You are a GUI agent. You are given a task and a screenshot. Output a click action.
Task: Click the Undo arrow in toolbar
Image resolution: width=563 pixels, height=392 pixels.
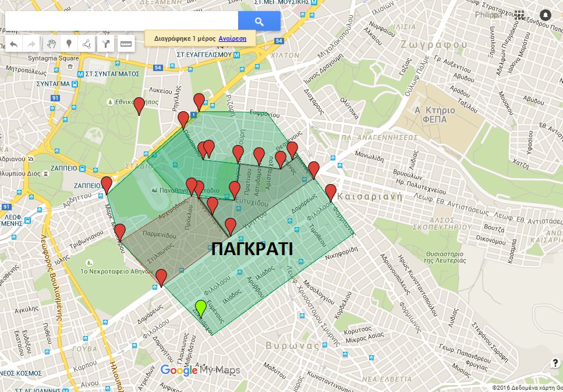(x=14, y=44)
